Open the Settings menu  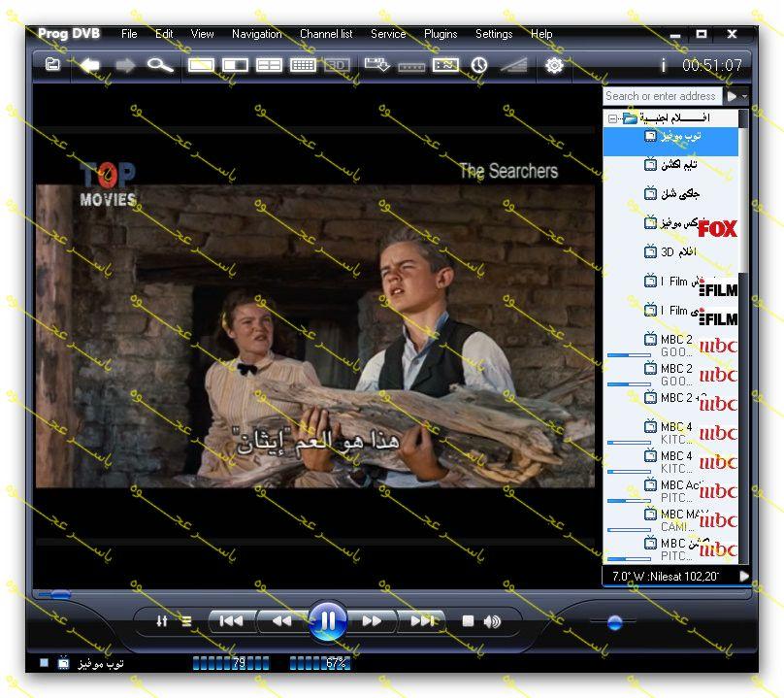[494, 34]
